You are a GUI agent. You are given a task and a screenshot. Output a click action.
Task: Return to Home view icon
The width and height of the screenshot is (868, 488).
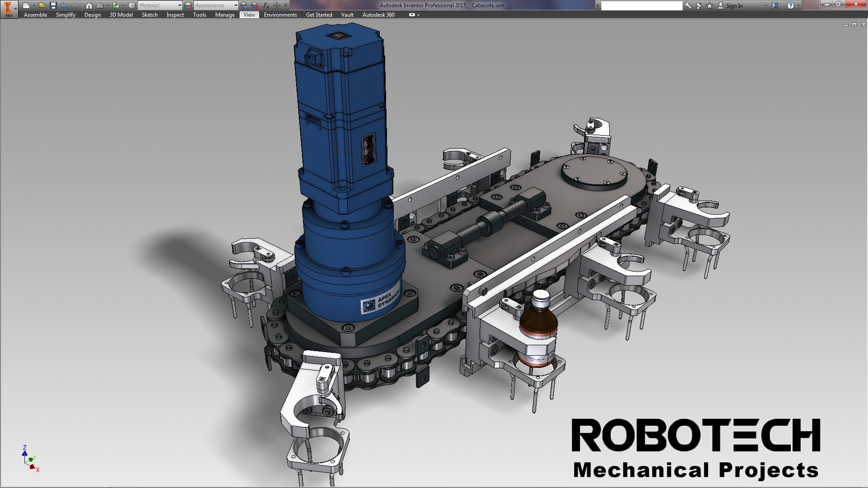pos(89,5)
